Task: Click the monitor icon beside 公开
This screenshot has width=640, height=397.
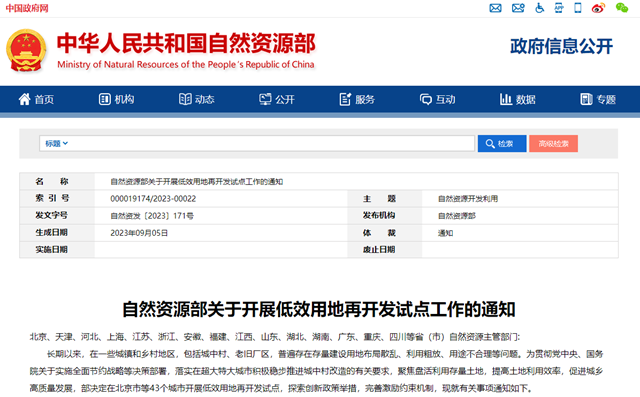Action: 265,99
